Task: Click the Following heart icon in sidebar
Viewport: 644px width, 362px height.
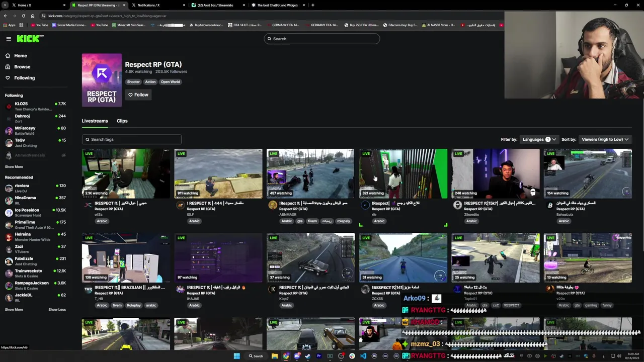Action: (x=8, y=78)
